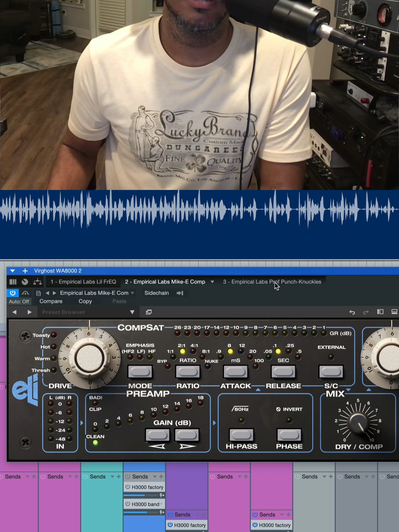Click the Preset Browser next arrow
Screen dimensions: 399x532
(x=30, y=312)
